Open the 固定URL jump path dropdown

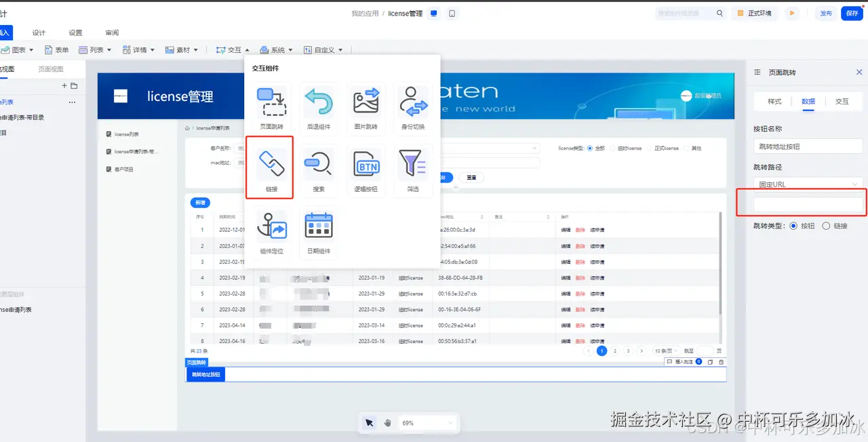click(x=808, y=184)
